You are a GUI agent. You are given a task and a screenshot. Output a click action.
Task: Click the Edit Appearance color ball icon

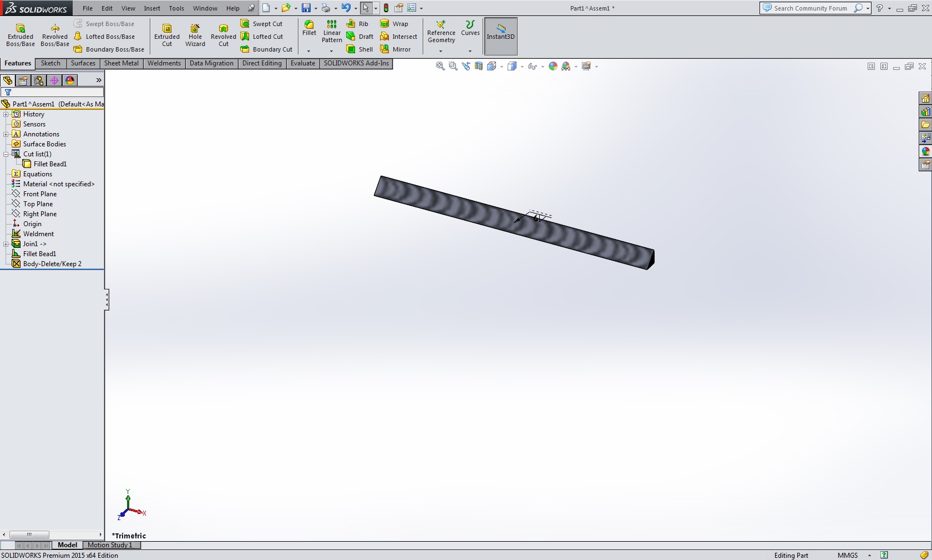553,66
